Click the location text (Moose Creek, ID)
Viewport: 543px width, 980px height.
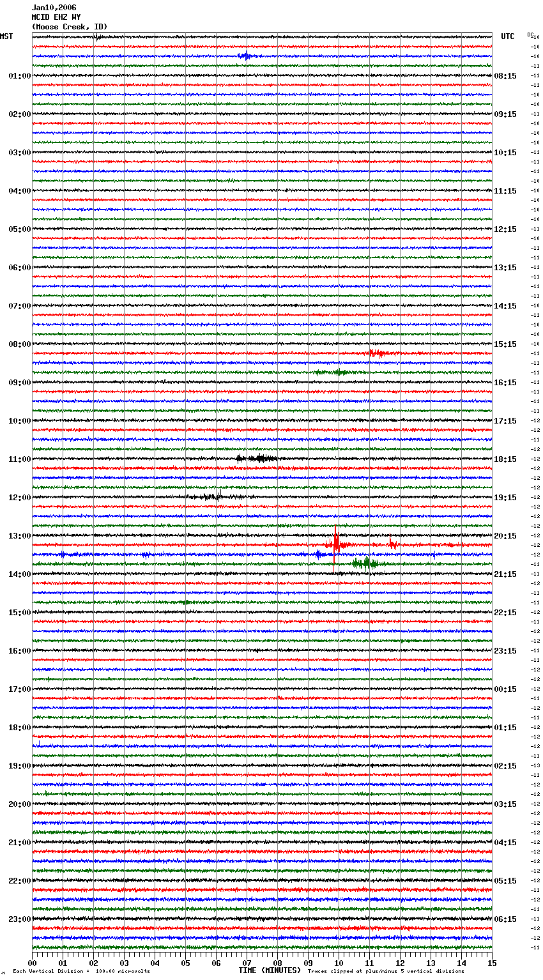click(70, 27)
